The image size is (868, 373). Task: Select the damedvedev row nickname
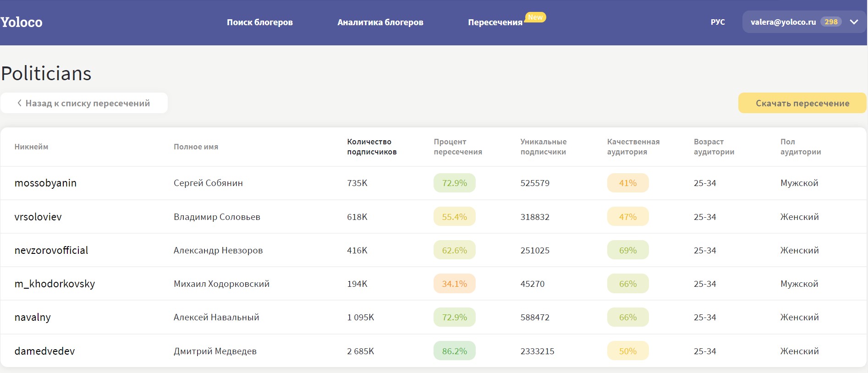click(44, 351)
